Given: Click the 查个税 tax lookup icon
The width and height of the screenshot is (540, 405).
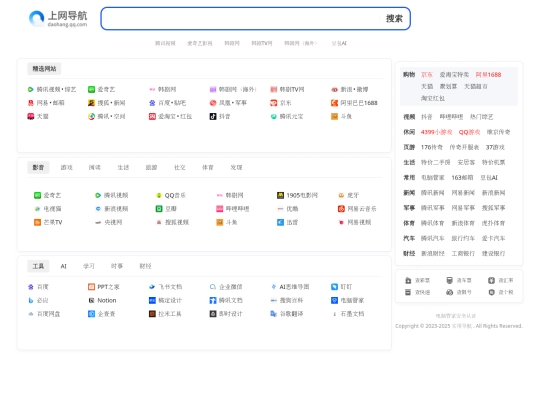Looking at the screenshot, I should [491, 292].
